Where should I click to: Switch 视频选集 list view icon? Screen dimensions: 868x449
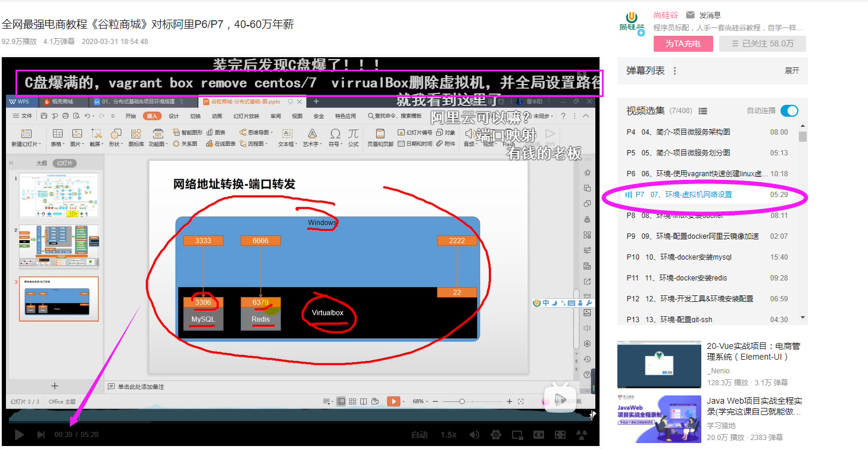[x=702, y=111]
